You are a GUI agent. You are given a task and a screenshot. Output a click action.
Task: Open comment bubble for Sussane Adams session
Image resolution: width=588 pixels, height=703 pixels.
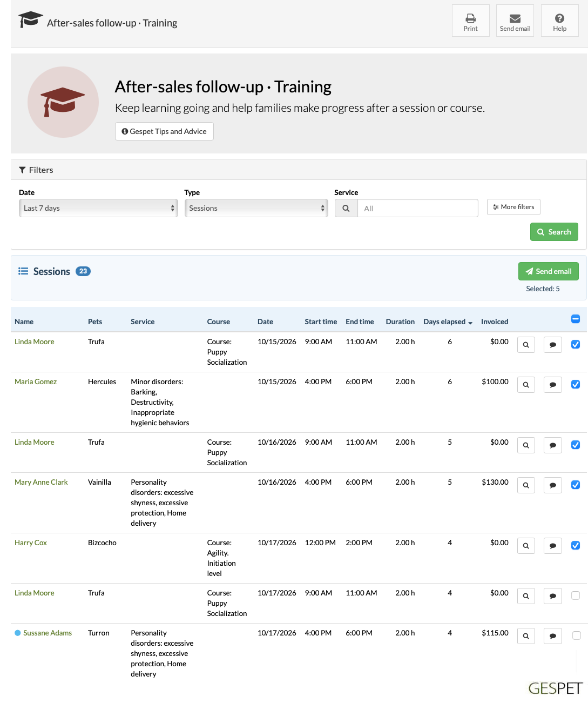point(552,636)
